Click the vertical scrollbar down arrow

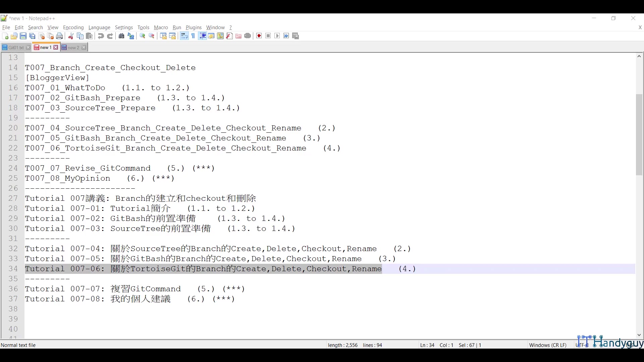(x=639, y=335)
